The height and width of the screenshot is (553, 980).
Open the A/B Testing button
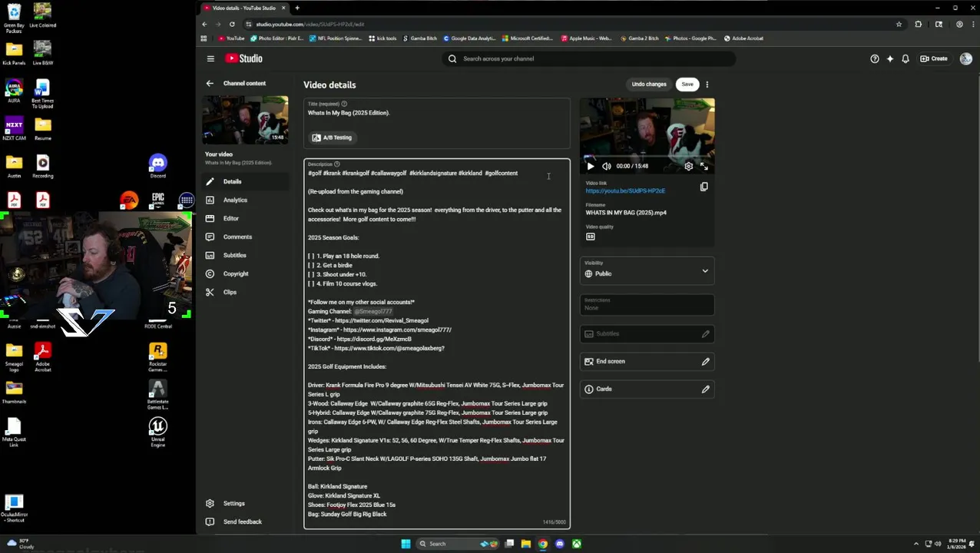tap(332, 137)
